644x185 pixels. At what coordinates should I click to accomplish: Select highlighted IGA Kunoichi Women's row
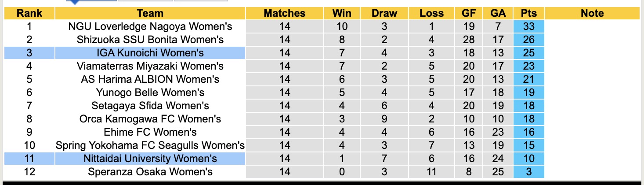point(150,53)
